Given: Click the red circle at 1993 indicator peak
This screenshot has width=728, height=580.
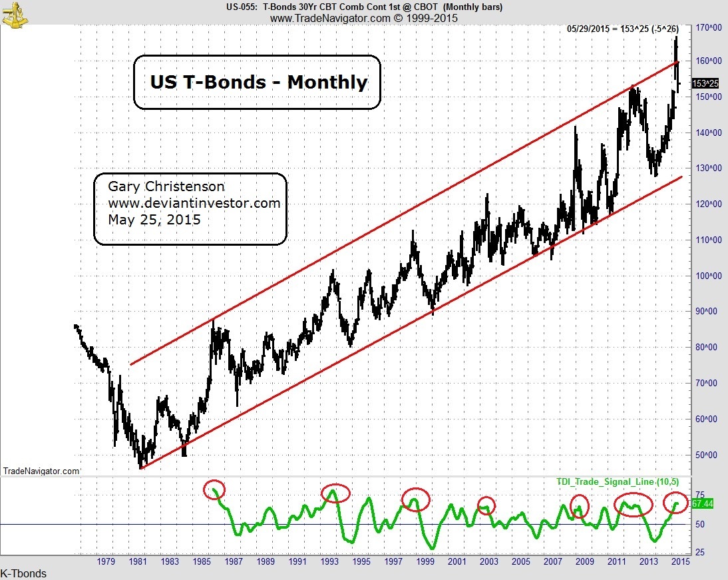Looking at the screenshot, I should 335,493.
